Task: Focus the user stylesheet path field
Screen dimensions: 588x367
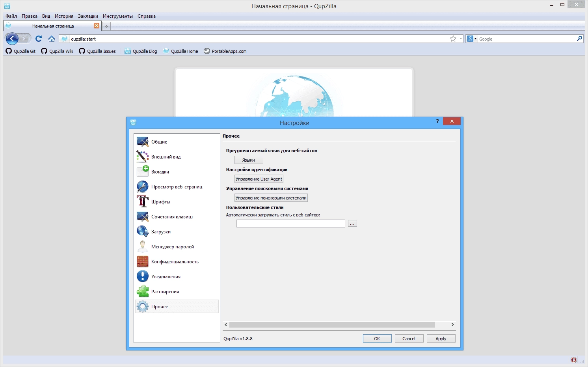Action: [x=291, y=224]
